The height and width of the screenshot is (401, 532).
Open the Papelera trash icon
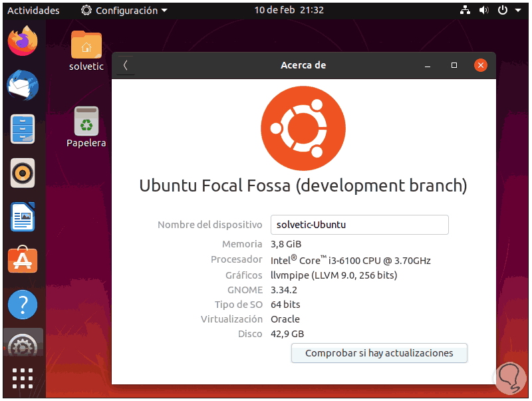click(x=86, y=122)
